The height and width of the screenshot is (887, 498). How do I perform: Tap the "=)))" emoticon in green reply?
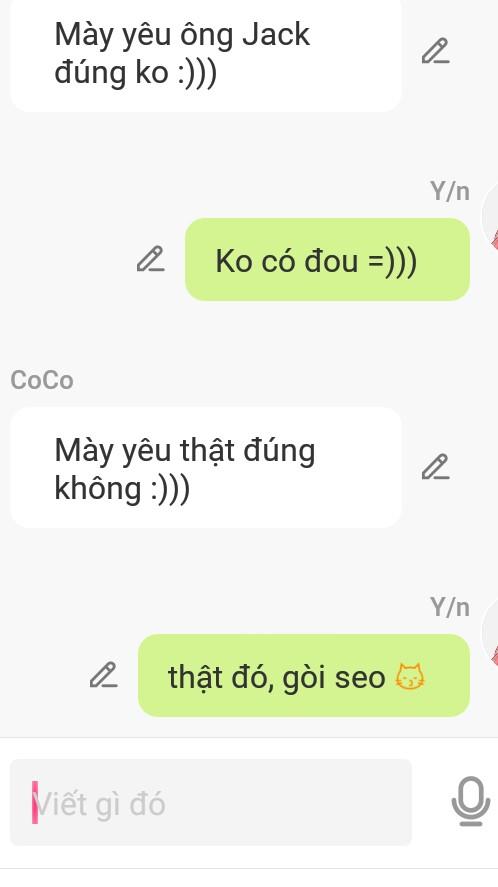392,261
